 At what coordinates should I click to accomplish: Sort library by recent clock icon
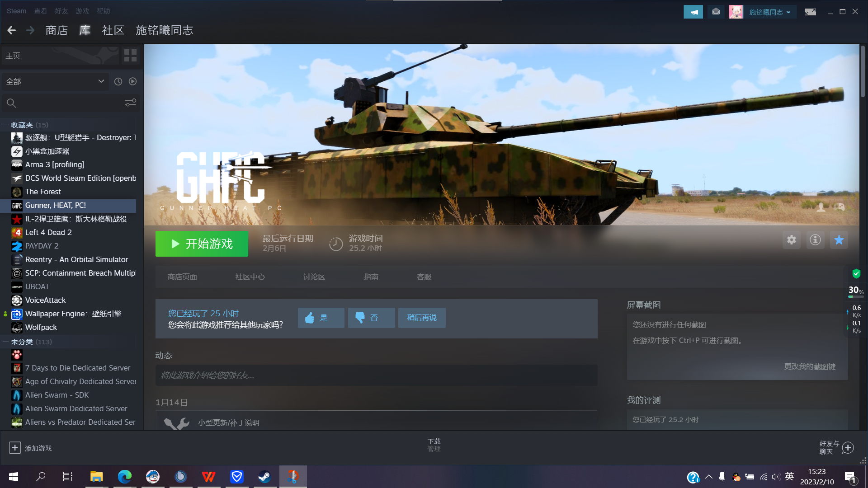pos(118,81)
